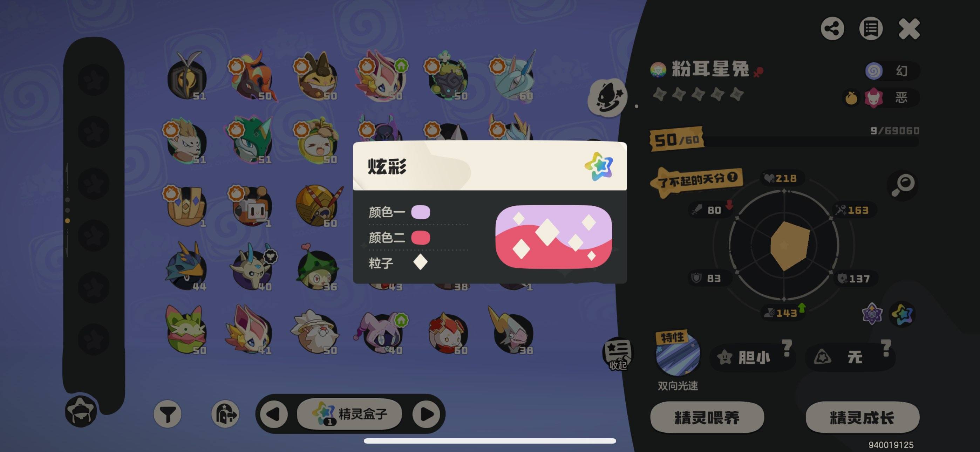Tap the purple hexagon badge icon

872,314
